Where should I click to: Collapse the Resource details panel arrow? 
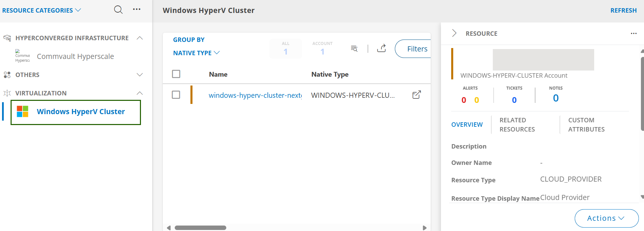pos(454,33)
